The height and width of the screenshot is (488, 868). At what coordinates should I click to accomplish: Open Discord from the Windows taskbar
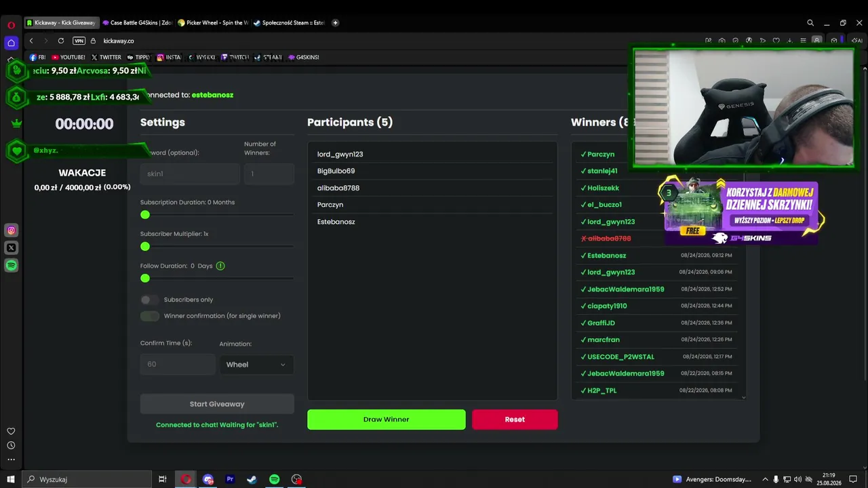point(208,479)
